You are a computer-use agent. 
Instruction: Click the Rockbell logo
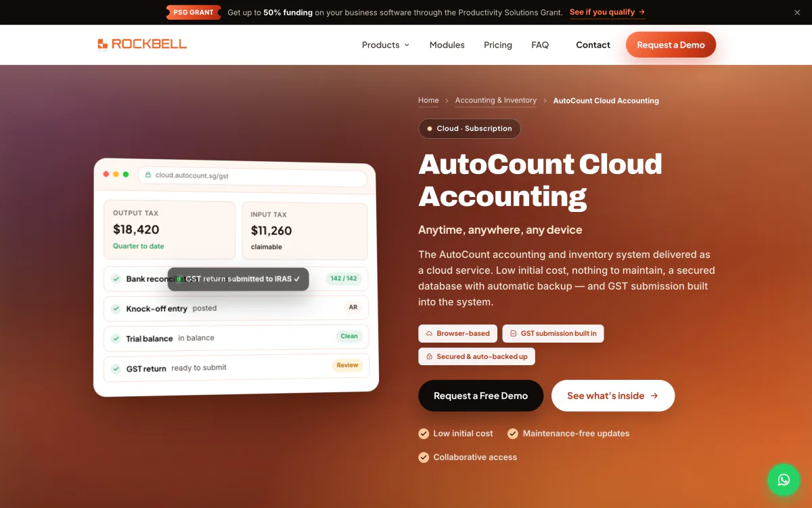pos(142,45)
